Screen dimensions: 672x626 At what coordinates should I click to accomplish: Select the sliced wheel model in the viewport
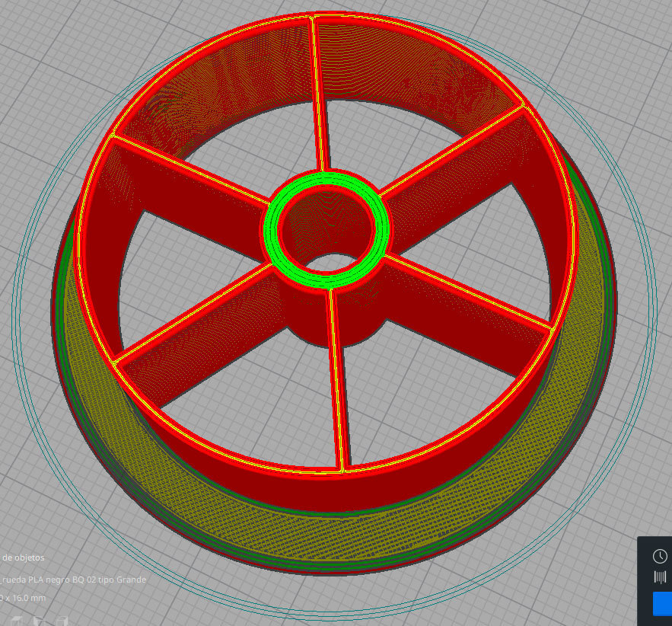click(334, 292)
